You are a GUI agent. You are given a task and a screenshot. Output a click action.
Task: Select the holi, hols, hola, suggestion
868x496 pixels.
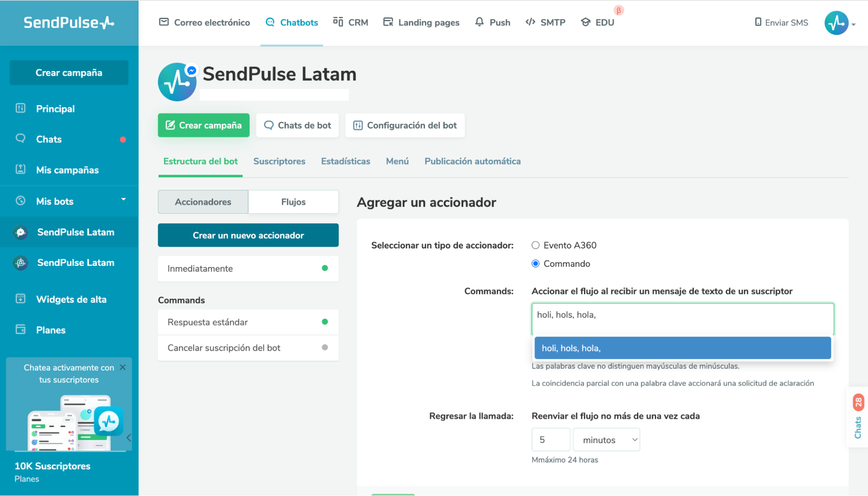[683, 348]
